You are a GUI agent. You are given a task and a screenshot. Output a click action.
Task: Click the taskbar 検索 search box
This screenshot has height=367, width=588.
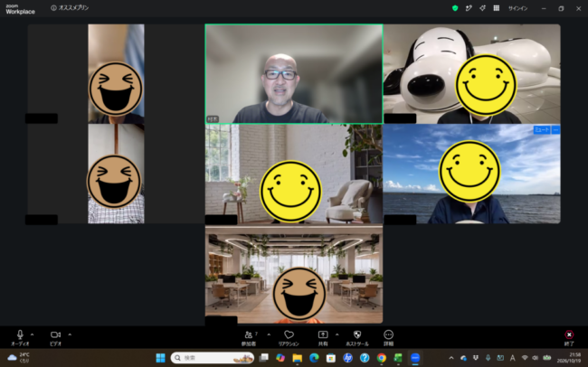pos(213,358)
